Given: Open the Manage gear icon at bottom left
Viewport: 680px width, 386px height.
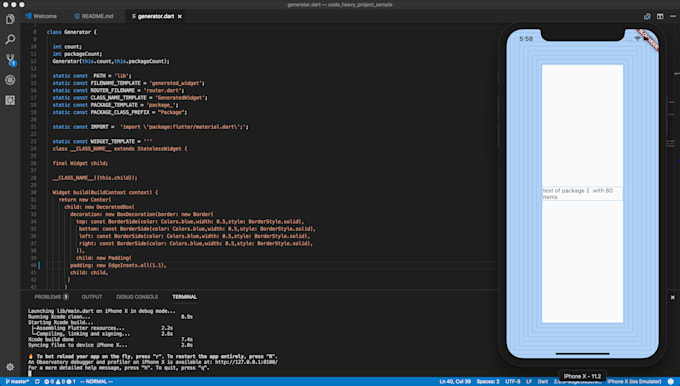Looking at the screenshot, I should click(10, 367).
